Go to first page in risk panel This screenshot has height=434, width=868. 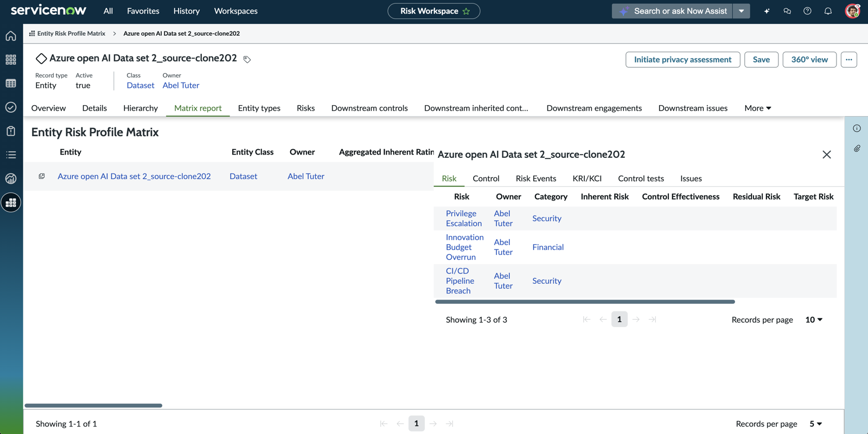(586, 320)
